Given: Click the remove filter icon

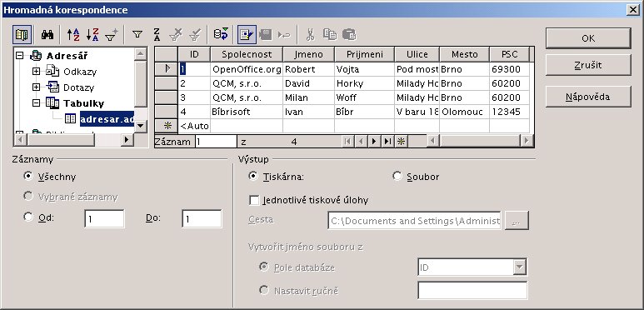Looking at the screenshot, I should 176,34.
